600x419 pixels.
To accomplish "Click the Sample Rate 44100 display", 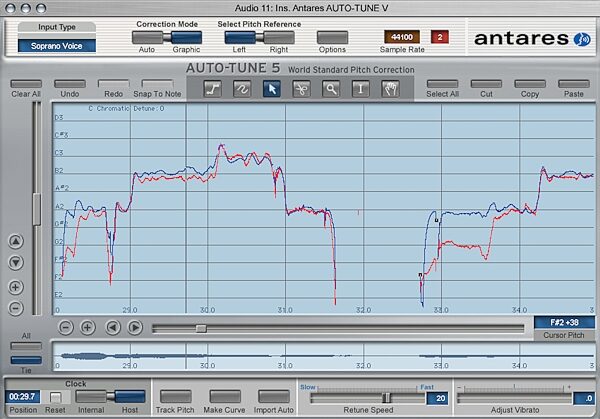I will [402, 37].
